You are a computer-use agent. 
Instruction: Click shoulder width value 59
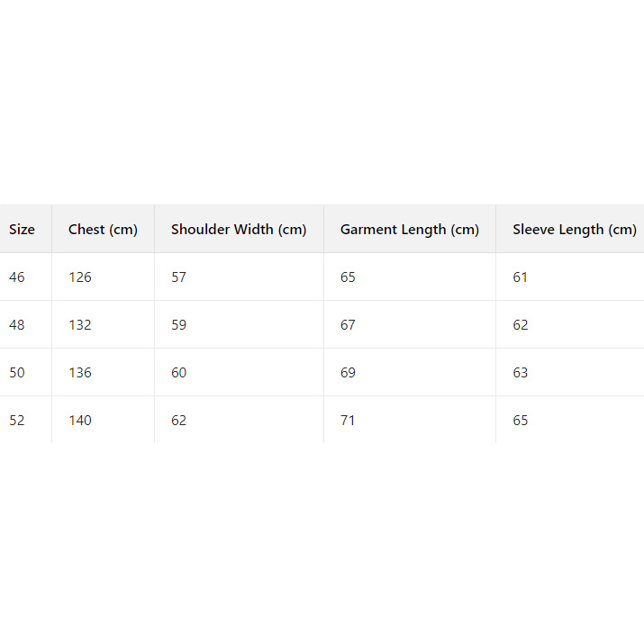click(x=178, y=325)
